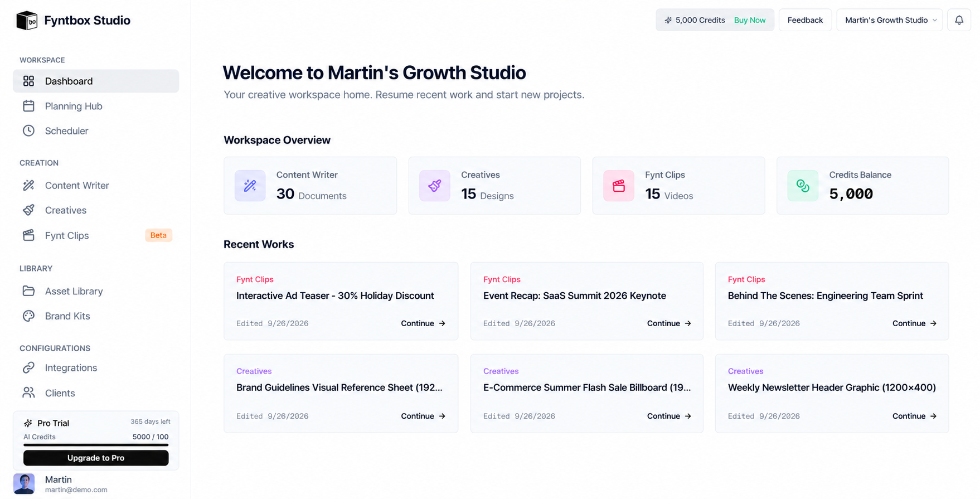Click the "15 Videos" count text
Image resolution: width=980 pixels, height=499 pixels.
[x=669, y=195]
